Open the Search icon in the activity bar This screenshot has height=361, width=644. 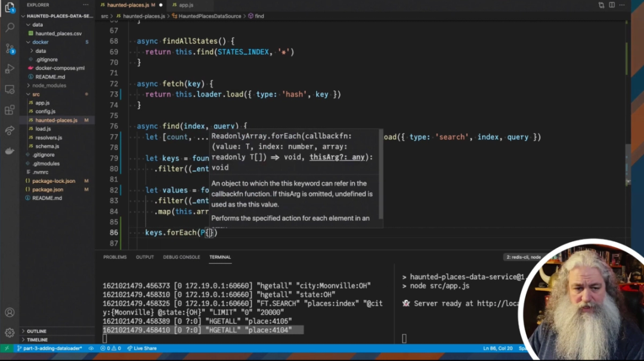9,27
